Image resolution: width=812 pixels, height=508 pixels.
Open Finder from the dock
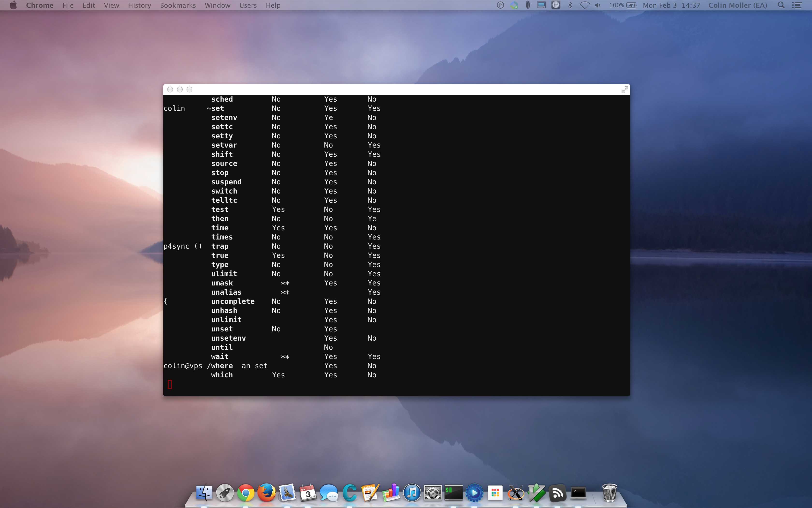204,493
